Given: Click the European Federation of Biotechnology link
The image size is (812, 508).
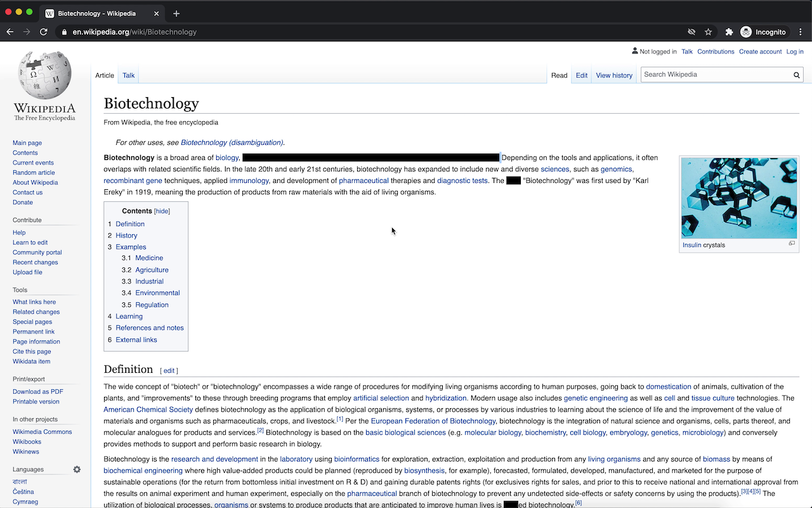Looking at the screenshot, I should tap(433, 421).
